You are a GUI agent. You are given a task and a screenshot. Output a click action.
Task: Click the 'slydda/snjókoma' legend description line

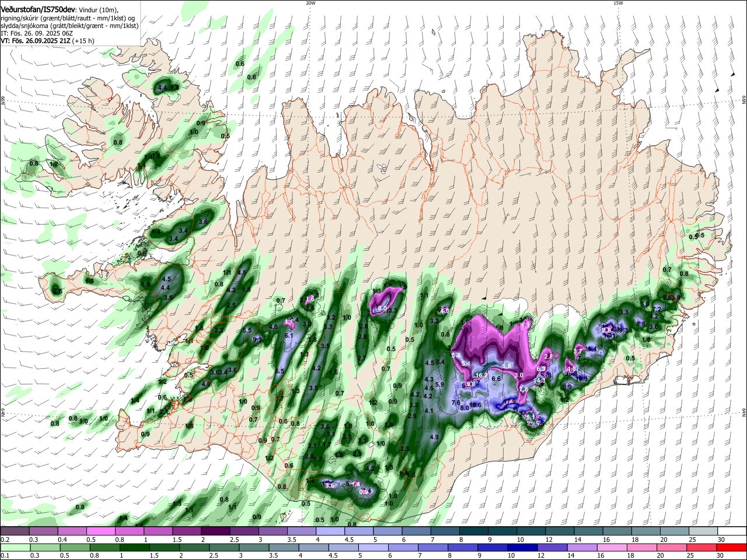[69, 26]
